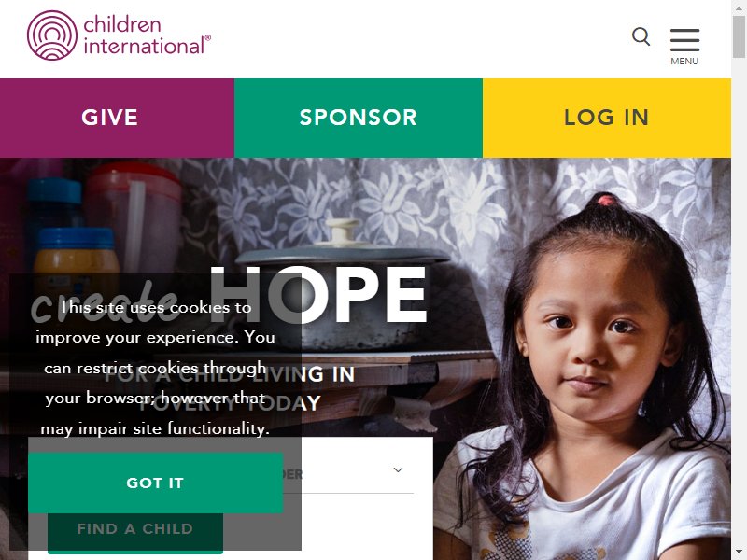Click the cookie notice text
This screenshot has height=560, width=747.
click(x=155, y=368)
